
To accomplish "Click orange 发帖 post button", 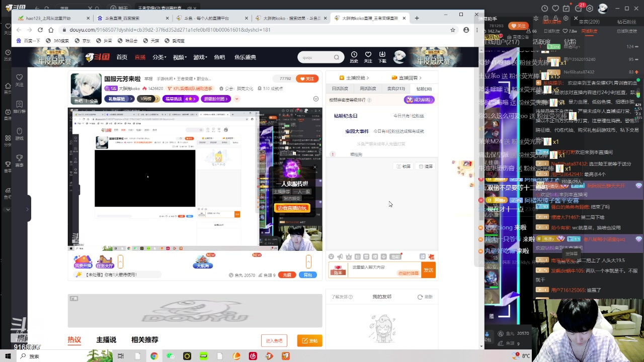I will tap(309, 340).
